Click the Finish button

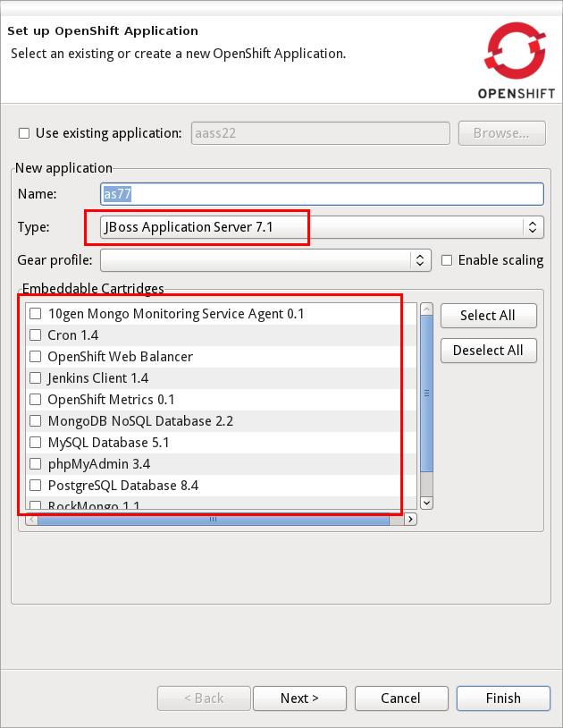tap(503, 698)
